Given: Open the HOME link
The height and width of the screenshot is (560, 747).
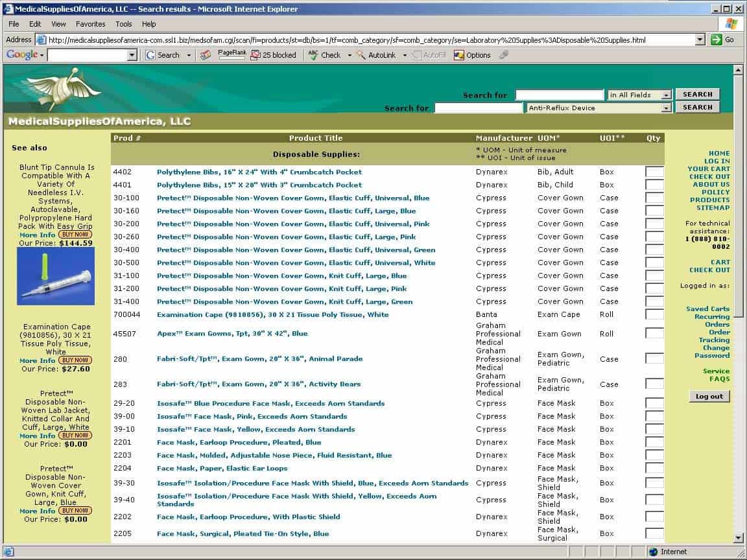Looking at the screenshot, I should pos(719,154).
